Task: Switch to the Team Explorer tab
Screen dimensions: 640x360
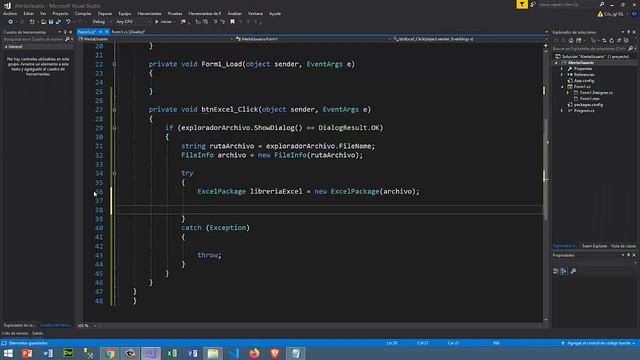Action: click(594, 246)
